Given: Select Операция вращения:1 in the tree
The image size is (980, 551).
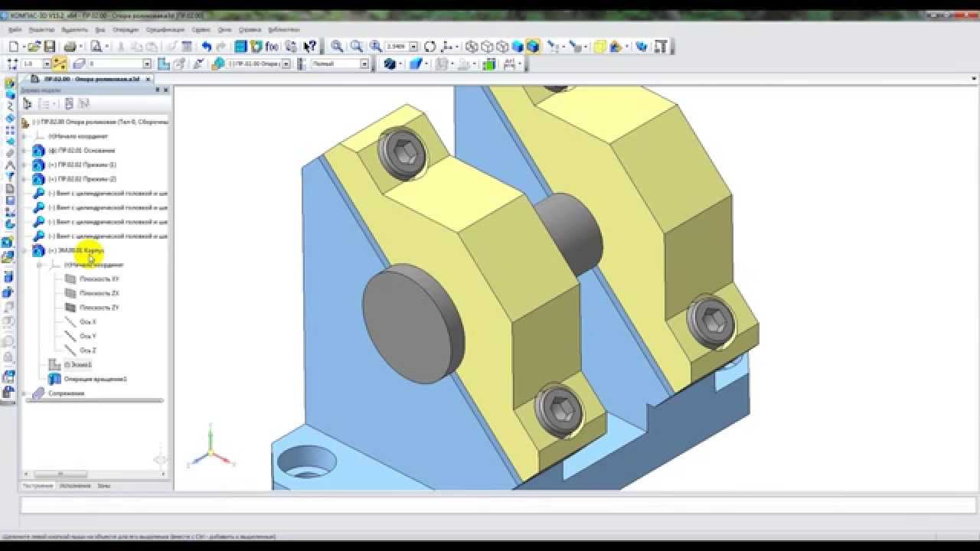Looking at the screenshot, I should (95, 379).
